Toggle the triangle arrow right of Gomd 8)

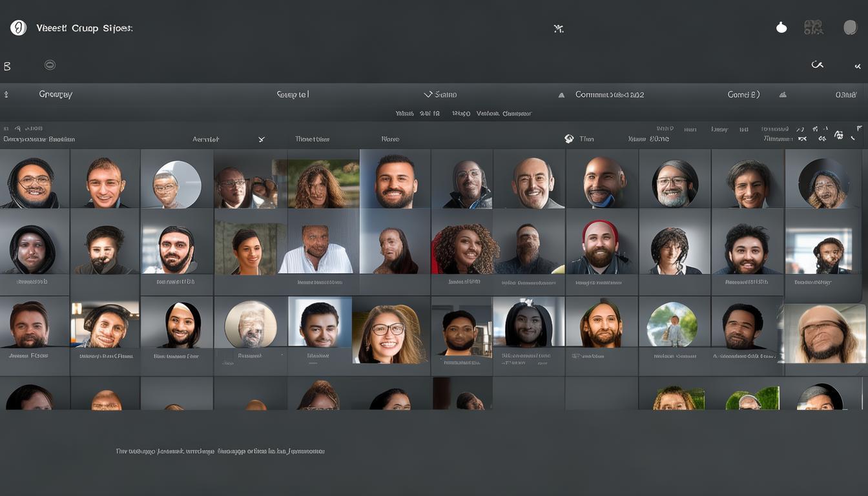coord(783,95)
